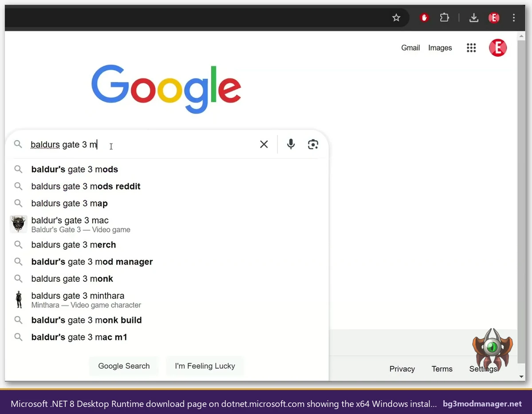Click the Baldur's Gate 3 game thumbnail

19,224
